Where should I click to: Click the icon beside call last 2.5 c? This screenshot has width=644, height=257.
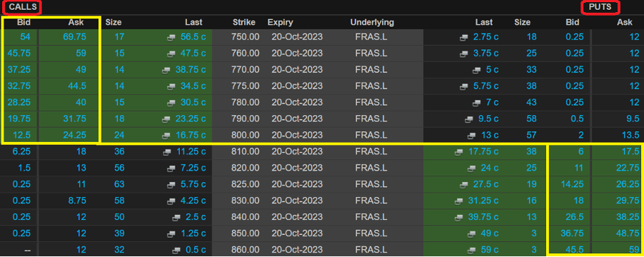coord(177,218)
